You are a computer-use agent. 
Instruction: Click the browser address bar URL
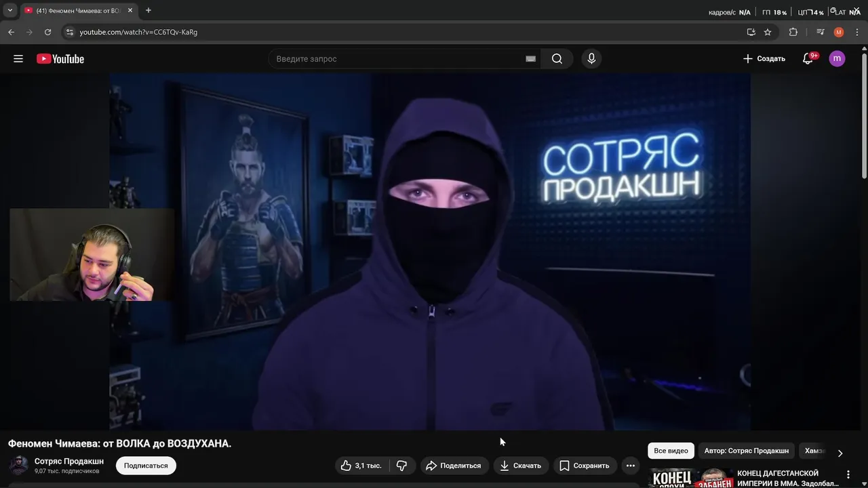(138, 32)
